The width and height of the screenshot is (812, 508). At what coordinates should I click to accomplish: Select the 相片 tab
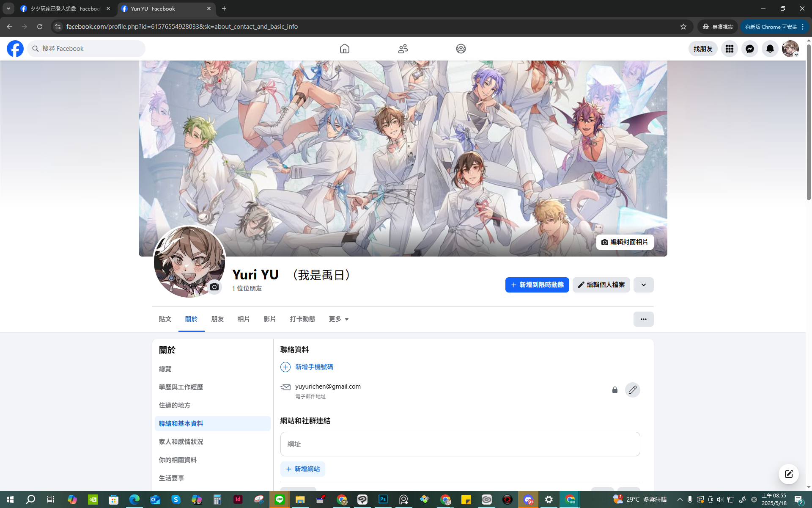pos(244,319)
